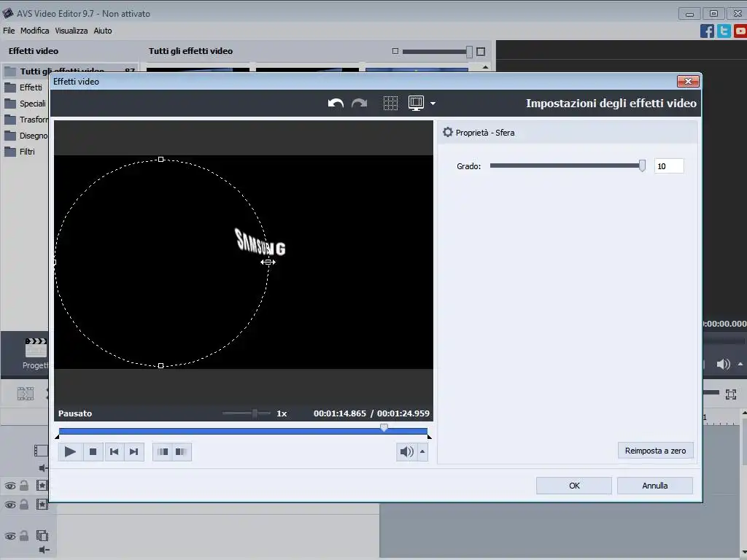Image resolution: width=747 pixels, height=560 pixels.
Task: Mute the effect preview audio
Action: coord(406,452)
